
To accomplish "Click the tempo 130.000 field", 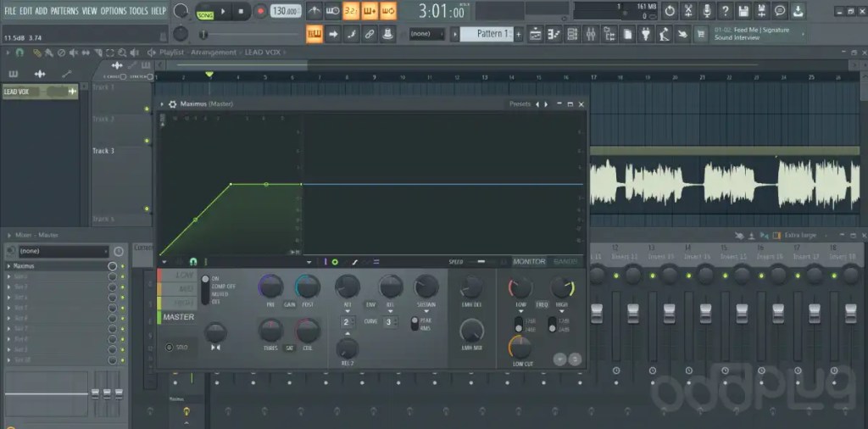I will pyautogui.click(x=286, y=11).
